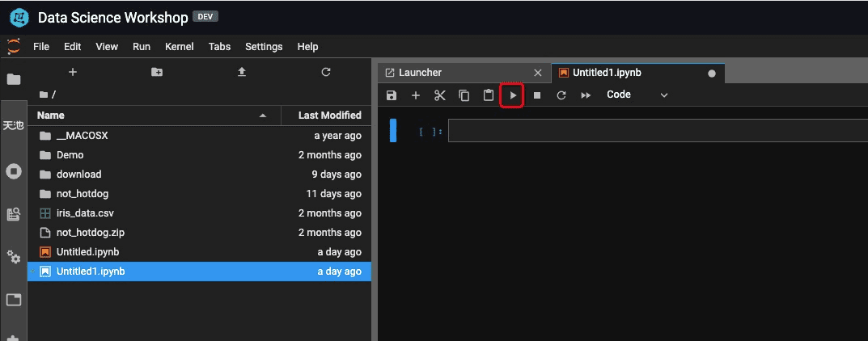This screenshot has height=341, width=868.
Task: Select the Demo folder
Action: [x=199, y=155]
